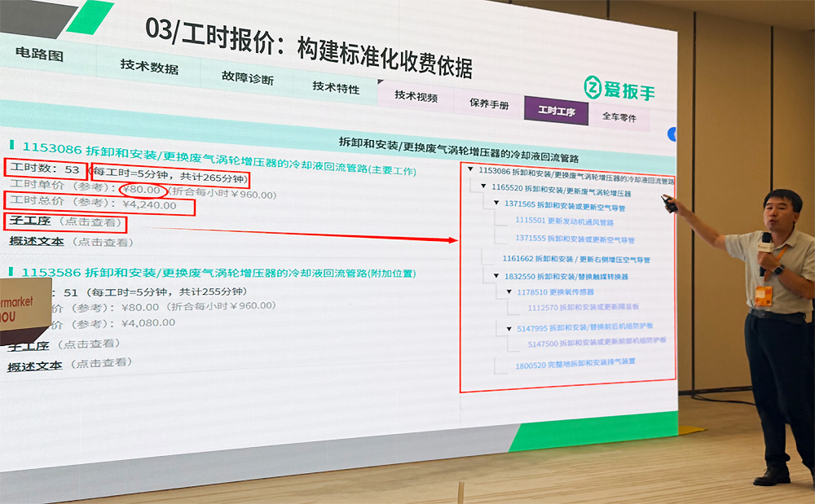Open tree item 1178510 更换氧传感器

(x=555, y=291)
